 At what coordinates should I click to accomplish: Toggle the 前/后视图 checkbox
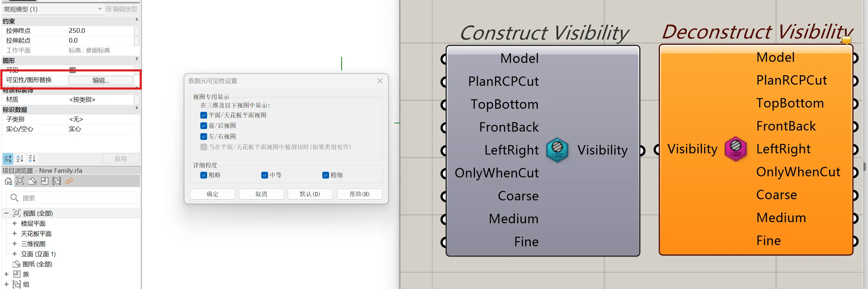pyautogui.click(x=204, y=126)
